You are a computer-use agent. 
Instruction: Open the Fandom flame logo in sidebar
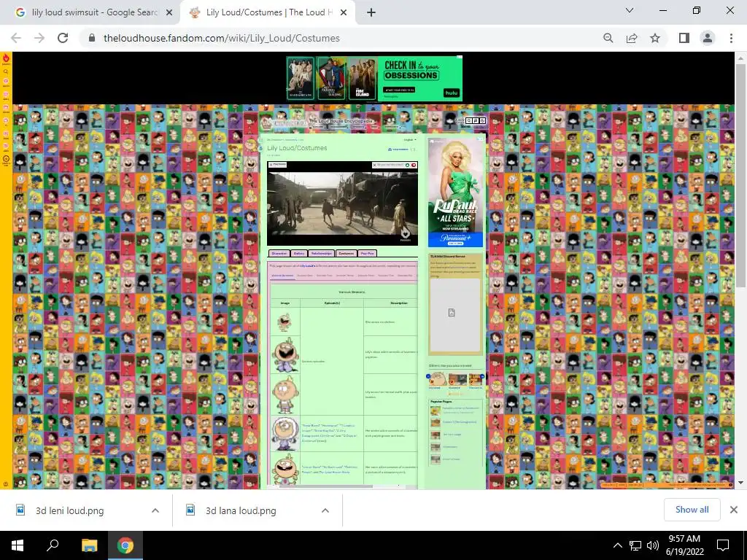pos(6,58)
